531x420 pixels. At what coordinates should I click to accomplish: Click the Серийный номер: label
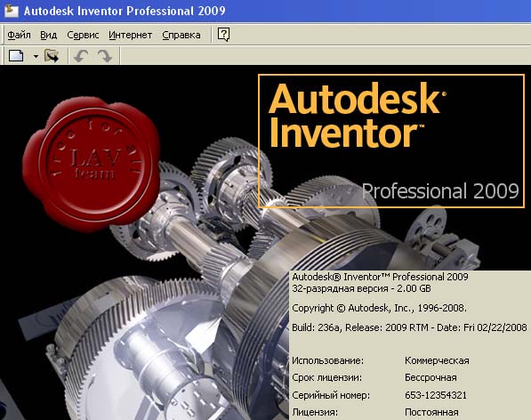[331, 395]
